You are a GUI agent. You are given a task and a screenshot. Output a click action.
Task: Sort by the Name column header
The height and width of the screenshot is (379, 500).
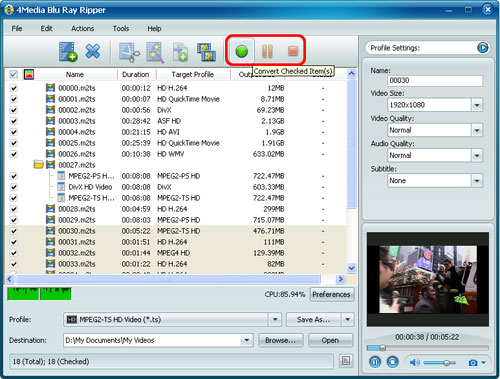pos(75,74)
